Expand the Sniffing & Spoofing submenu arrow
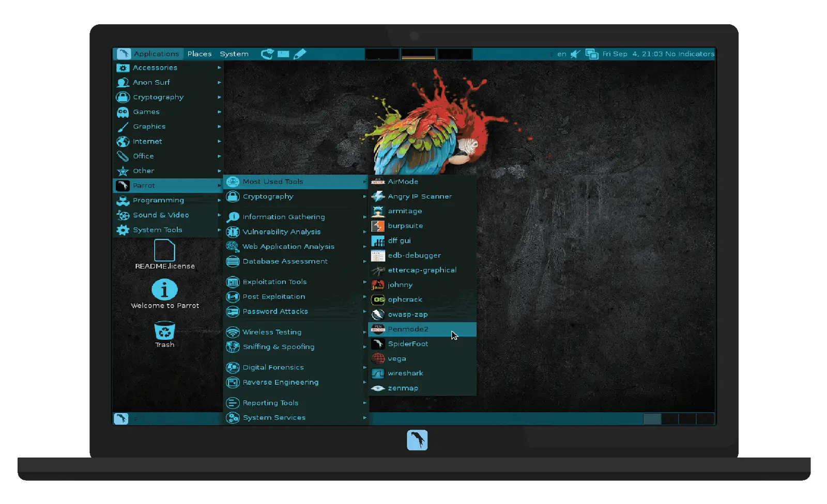Image resolution: width=827 pixels, height=504 pixels. (364, 347)
